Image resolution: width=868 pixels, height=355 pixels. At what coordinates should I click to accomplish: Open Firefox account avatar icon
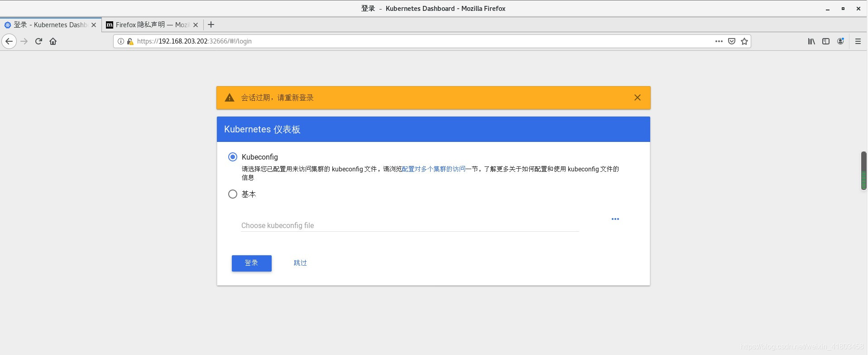[840, 41]
